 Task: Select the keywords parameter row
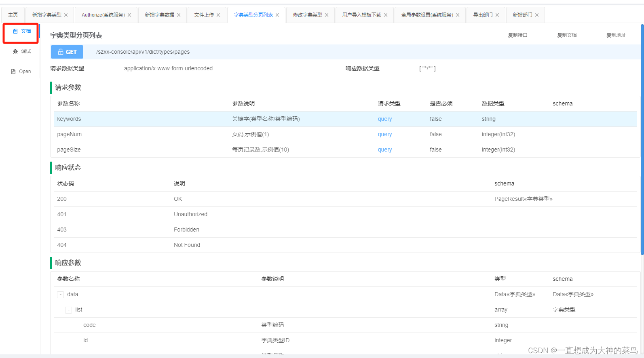point(345,119)
